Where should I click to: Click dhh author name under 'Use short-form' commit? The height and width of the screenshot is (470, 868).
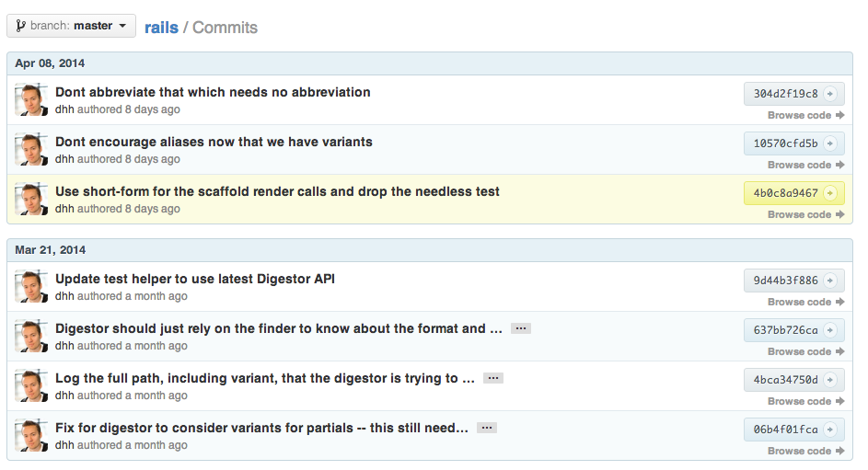pyautogui.click(x=64, y=209)
